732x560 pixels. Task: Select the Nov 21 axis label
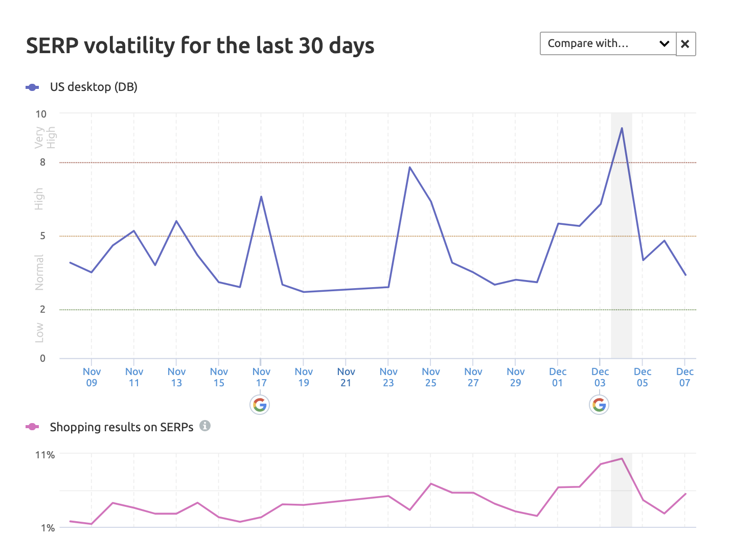click(x=346, y=377)
